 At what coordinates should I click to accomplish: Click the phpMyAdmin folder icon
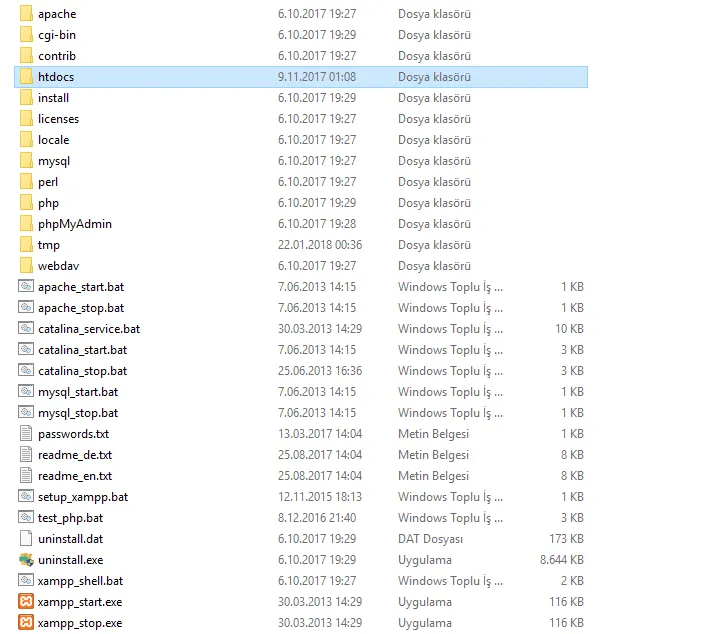click(x=26, y=224)
